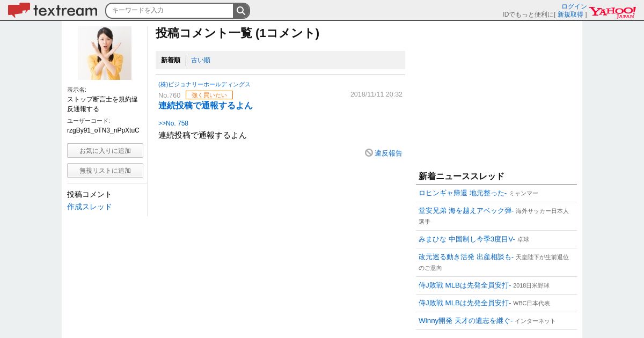The image size is (644, 338).
Task: Click お気に入りに追加 button
Action: click(105, 151)
